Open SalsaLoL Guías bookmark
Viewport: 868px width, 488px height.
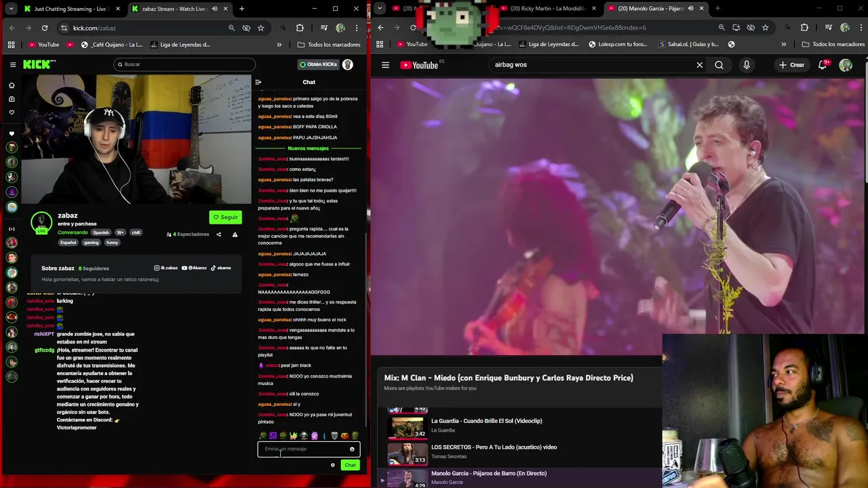[x=688, y=45]
